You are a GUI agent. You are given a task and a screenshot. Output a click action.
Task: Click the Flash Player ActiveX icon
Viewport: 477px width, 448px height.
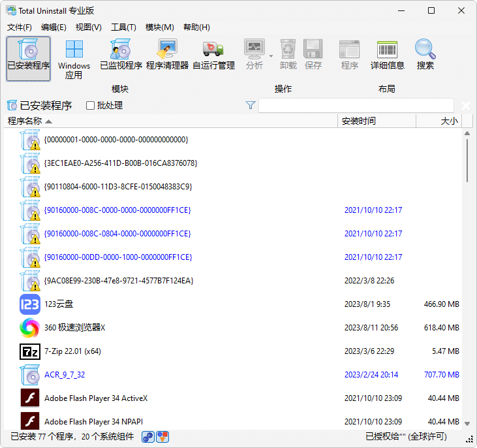(30, 398)
